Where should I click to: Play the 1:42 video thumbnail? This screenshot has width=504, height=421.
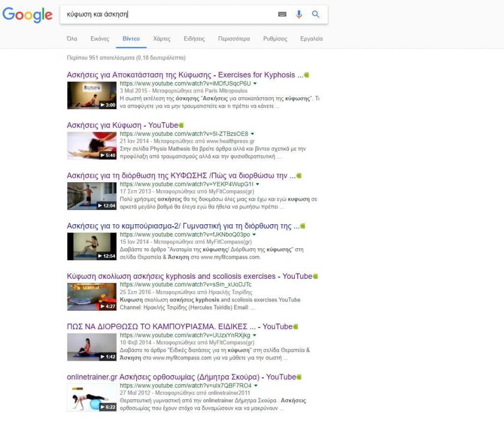[x=92, y=347]
